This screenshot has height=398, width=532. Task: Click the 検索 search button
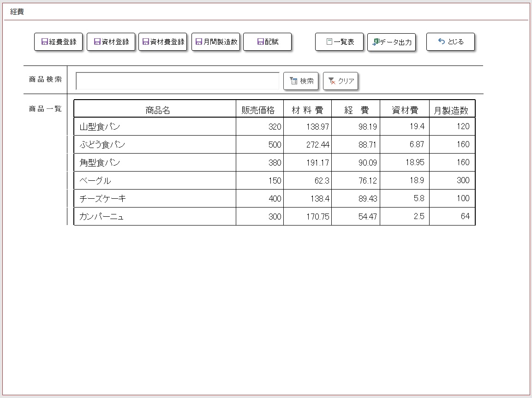tap(301, 81)
